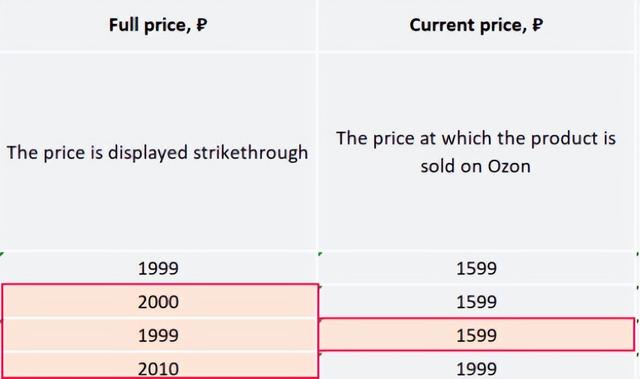Click the border below the Full price header
This screenshot has height=379, width=640.
pyautogui.click(x=158, y=52)
